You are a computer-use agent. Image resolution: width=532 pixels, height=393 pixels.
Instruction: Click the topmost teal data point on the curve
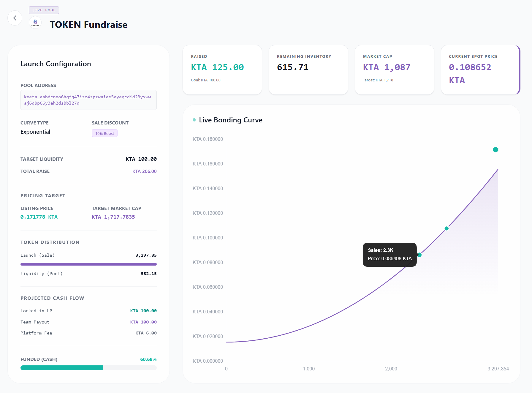click(495, 150)
